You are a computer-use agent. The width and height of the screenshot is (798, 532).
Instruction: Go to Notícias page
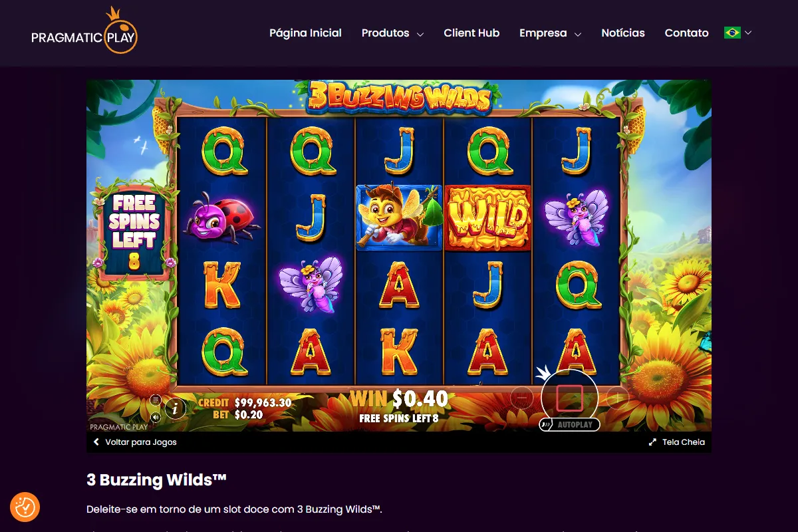click(x=623, y=33)
